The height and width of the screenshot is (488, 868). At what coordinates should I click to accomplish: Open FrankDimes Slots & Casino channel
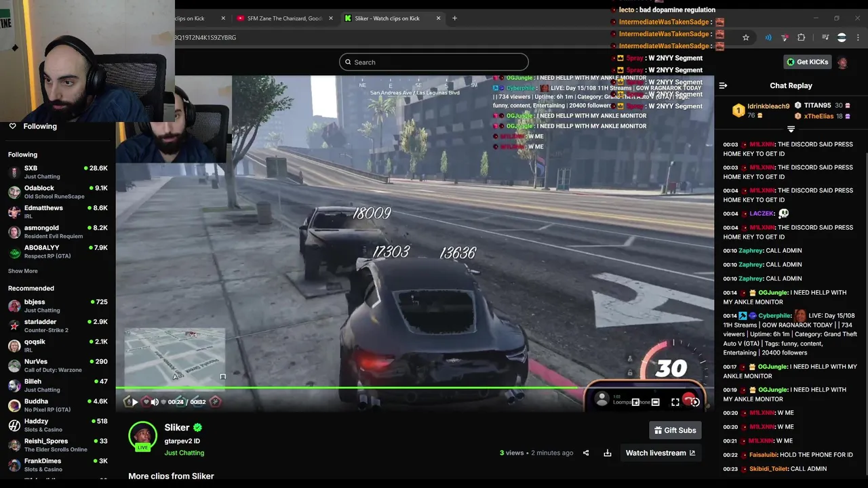click(58, 465)
